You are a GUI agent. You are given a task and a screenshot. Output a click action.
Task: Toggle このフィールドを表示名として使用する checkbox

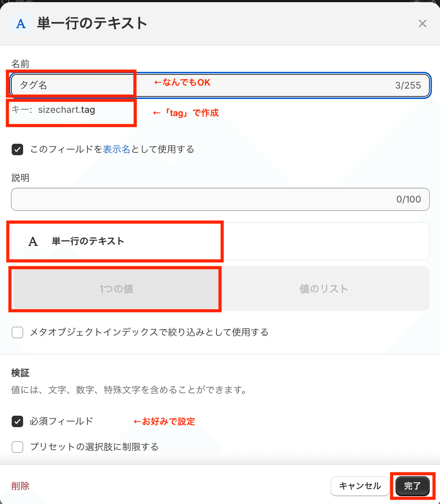coord(17,150)
